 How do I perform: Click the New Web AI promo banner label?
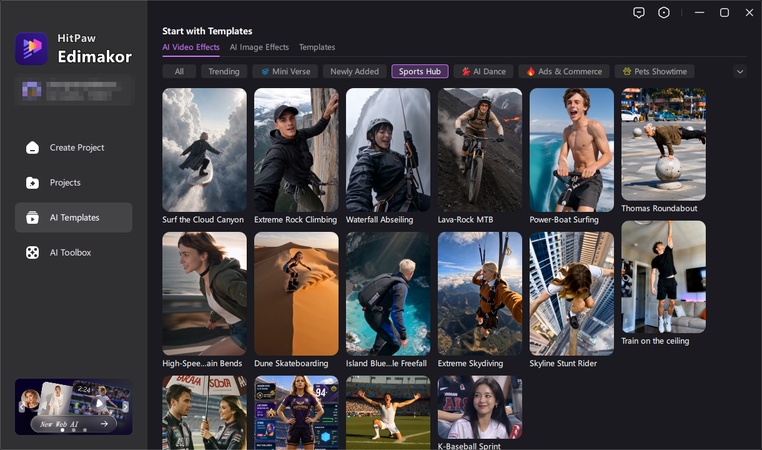[59, 424]
